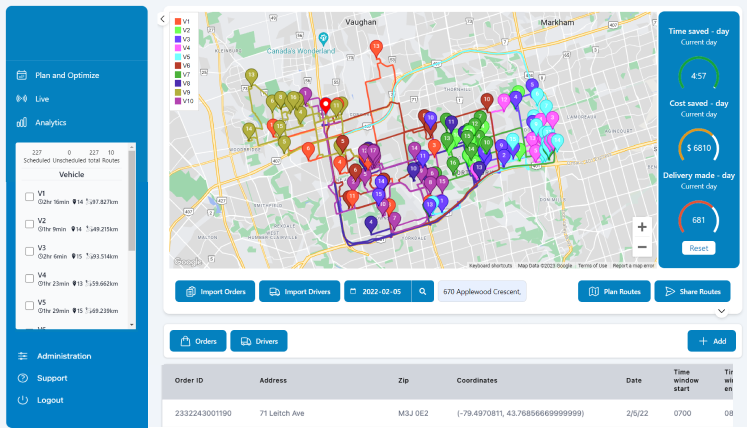Click the V6 color swatch in legend
Viewport: 747px width, 428px height.
point(177,65)
